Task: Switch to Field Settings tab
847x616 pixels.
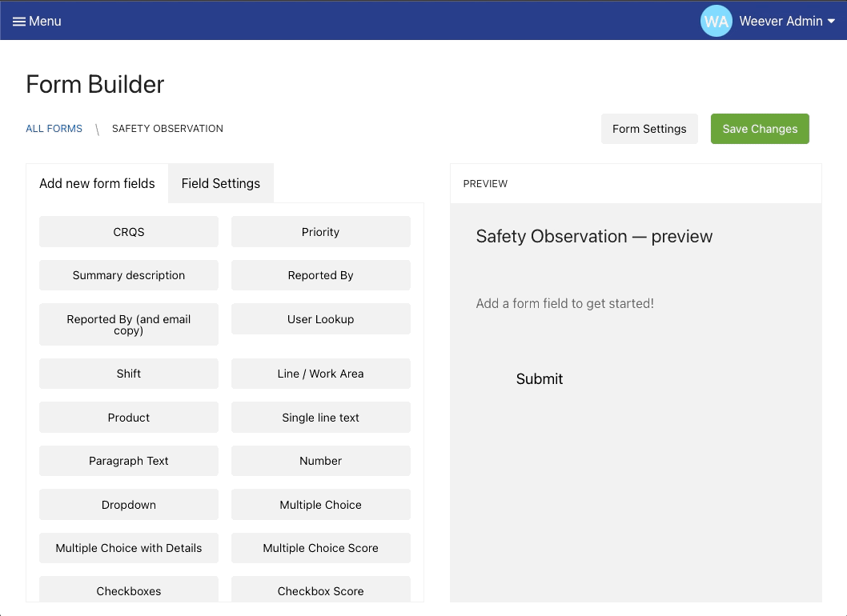Action: 220,183
